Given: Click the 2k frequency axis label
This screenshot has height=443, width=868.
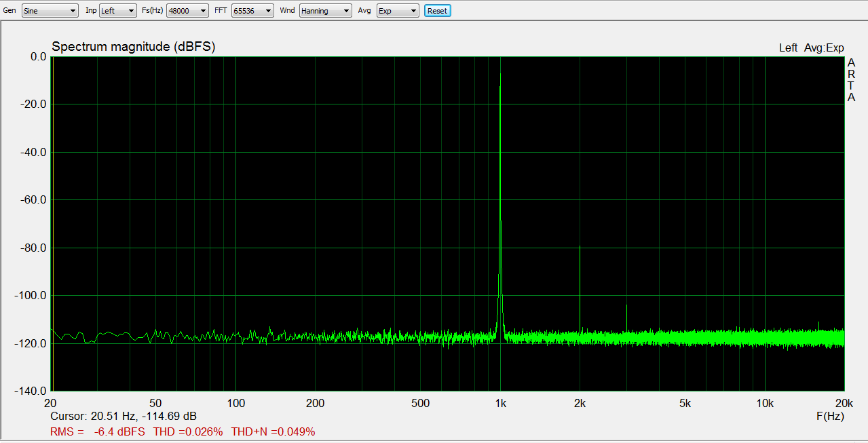Looking at the screenshot, I should click(580, 403).
